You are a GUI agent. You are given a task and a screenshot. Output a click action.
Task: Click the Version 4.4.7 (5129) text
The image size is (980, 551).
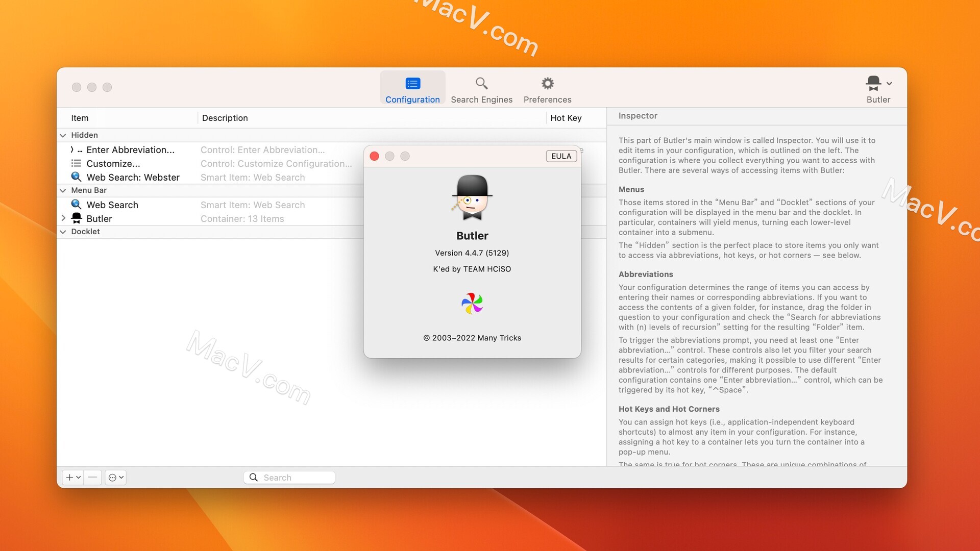click(x=472, y=253)
